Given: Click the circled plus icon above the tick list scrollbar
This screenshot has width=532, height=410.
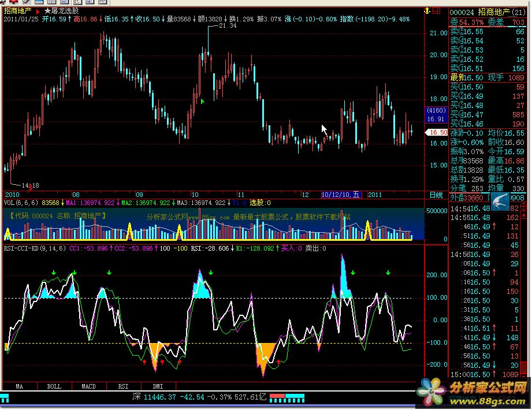Looking at the screenshot, I should 523,207.
